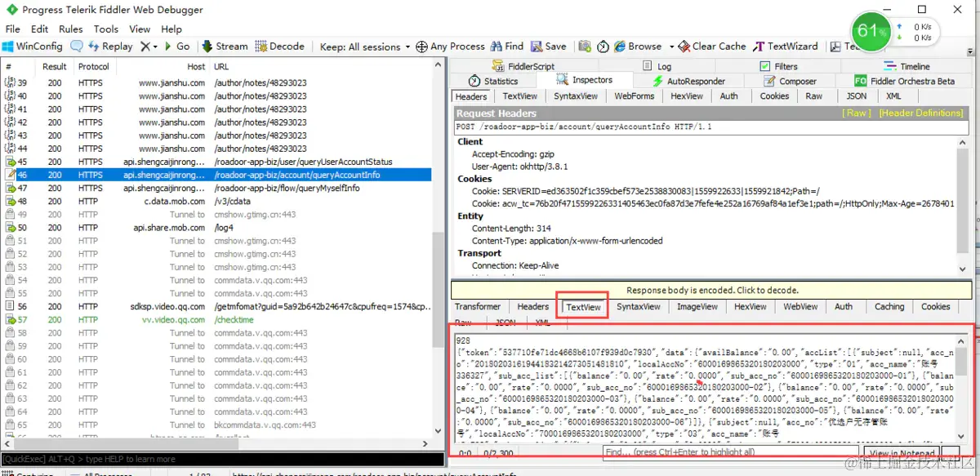Sort sessions by Result column header
Image resolution: width=980 pixels, height=476 pixels.
[x=55, y=66]
